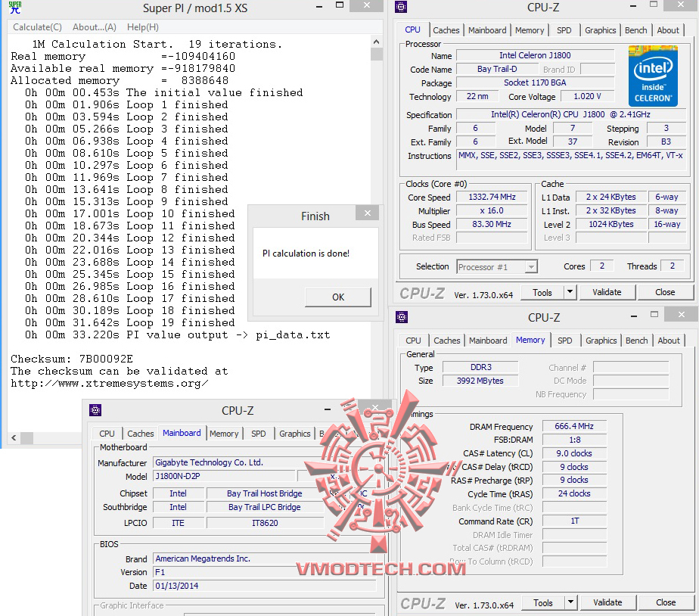The width and height of the screenshot is (699, 616).
Task: Click the '01/13/2014' BIOS date field
Action: pos(266,586)
